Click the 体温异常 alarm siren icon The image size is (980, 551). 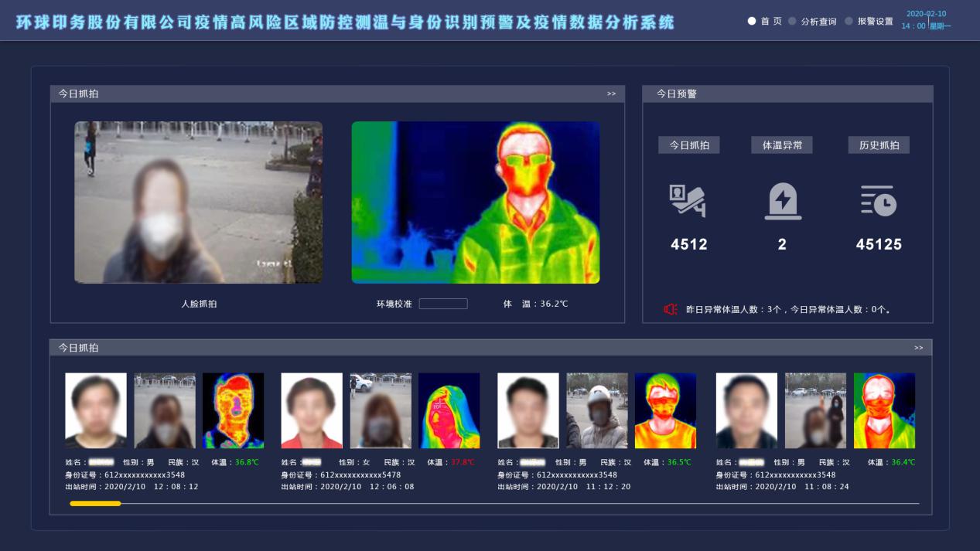pos(782,201)
